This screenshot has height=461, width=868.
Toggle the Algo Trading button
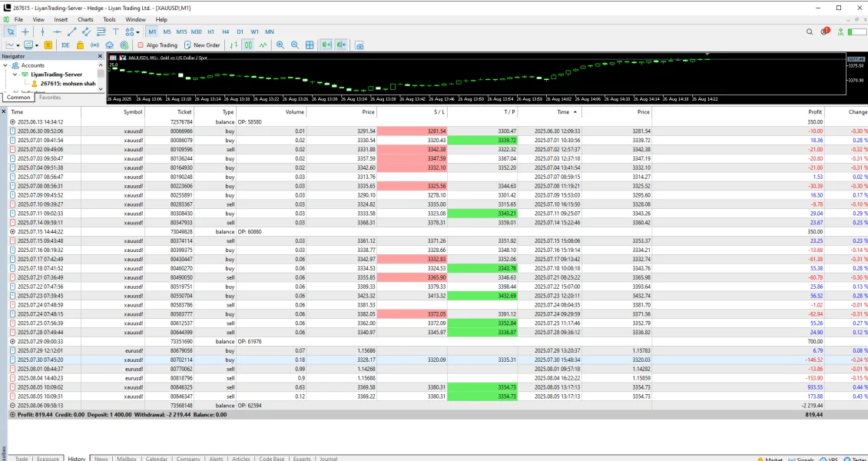pos(157,45)
